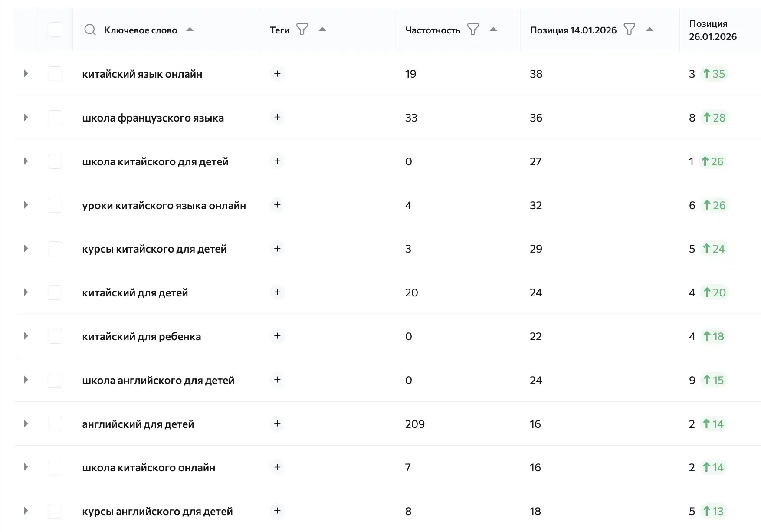Expand the 'китайский для детей' row details
Screen dimensions: 761x532
pyautogui.click(x=26, y=292)
